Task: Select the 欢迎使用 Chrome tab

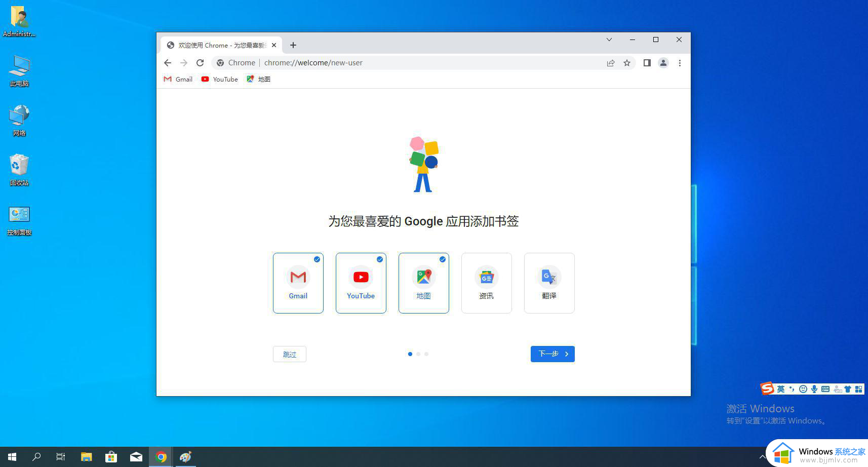Action: 222,45
